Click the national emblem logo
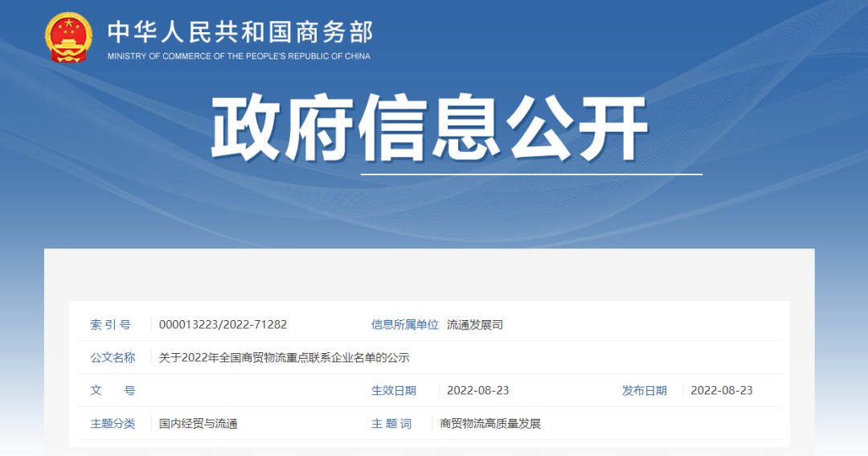 [68, 37]
